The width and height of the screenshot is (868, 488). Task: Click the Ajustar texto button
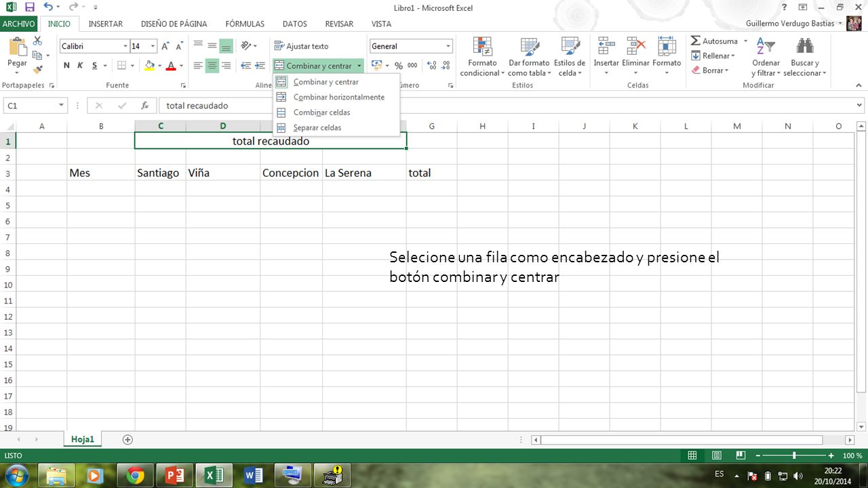[302, 46]
